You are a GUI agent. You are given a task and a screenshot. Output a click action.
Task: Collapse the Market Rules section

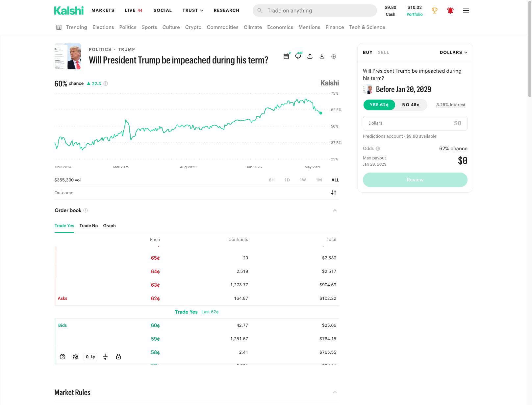point(335,392)
